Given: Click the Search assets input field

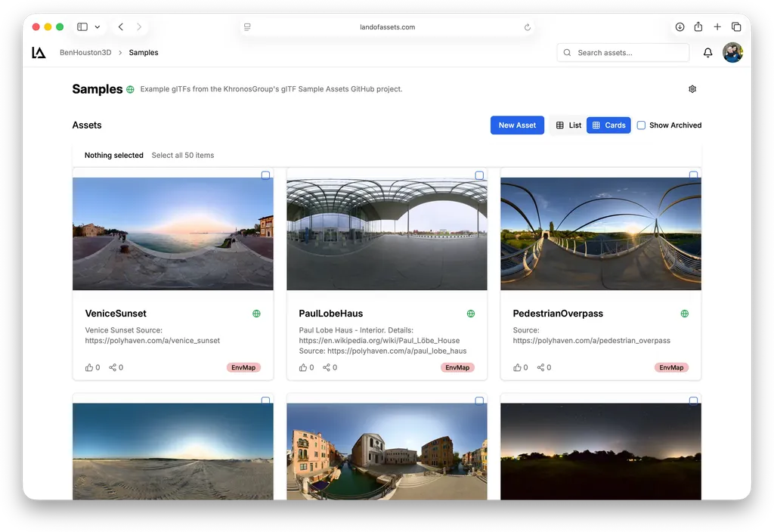Looking at the screenshot, I should coord(622,52).
